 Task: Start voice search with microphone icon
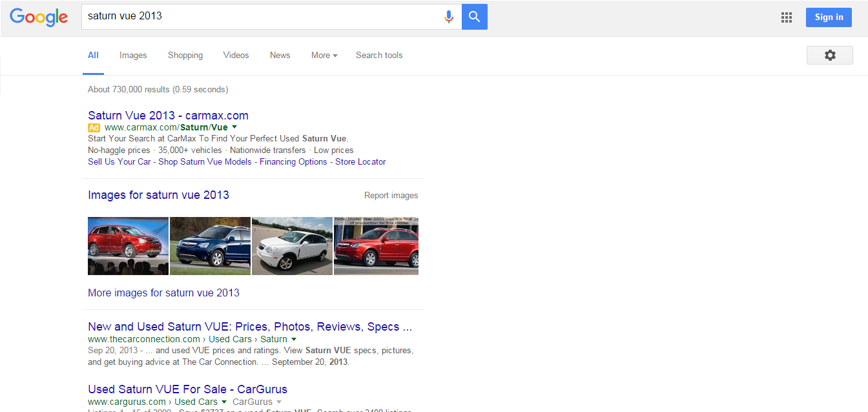(449, 17)
